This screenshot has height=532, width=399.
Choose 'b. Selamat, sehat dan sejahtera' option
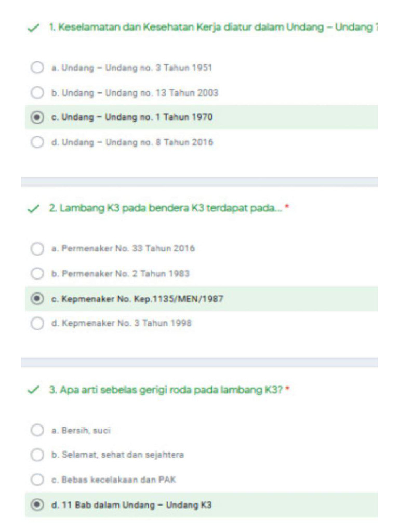point(37,455)
